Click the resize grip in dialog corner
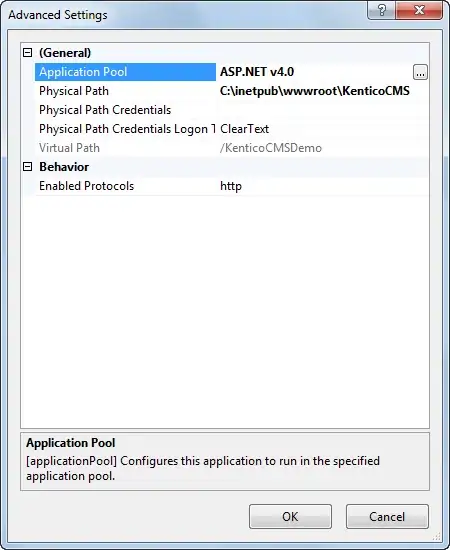Image resolution: width=450 pixels, height=550 pixels. pos(437,536)
